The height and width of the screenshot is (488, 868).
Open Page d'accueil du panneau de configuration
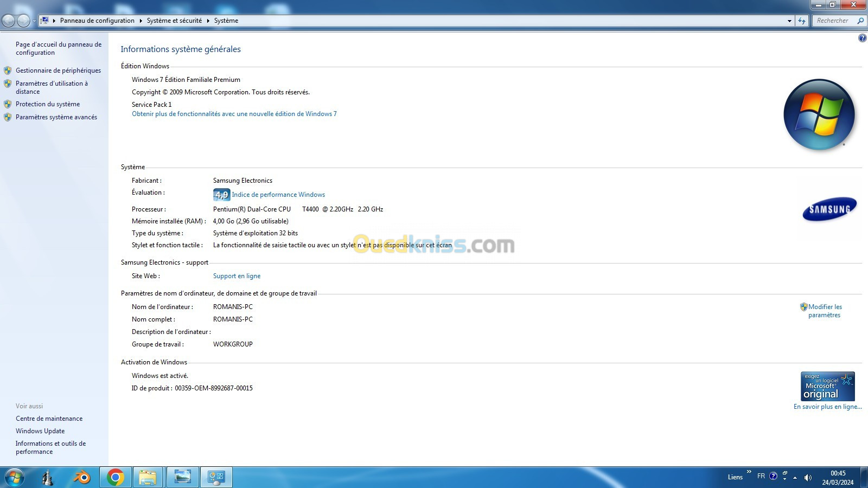[x=58, y=48]
